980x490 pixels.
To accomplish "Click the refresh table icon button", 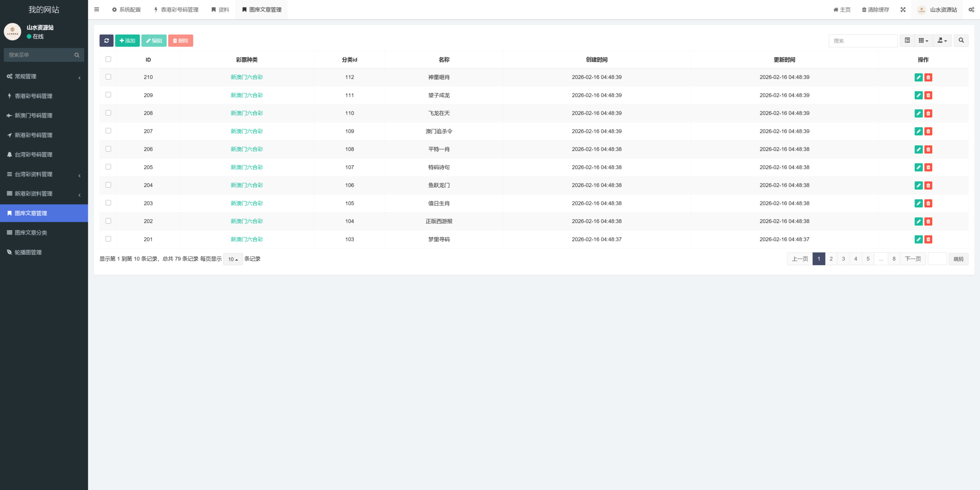I will pos(106,41).
